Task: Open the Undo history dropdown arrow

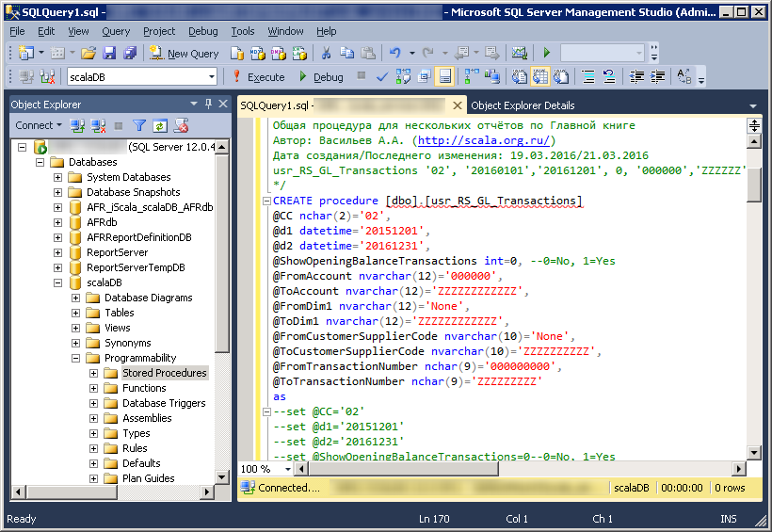Action: click(x=412, y=53)
